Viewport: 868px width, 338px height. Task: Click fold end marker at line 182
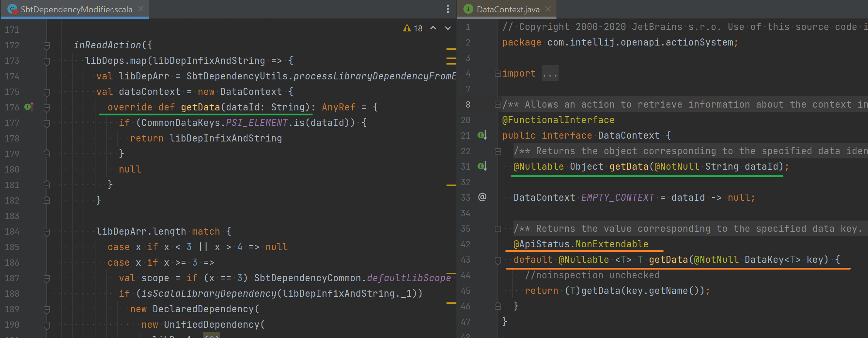coord(47,200)
